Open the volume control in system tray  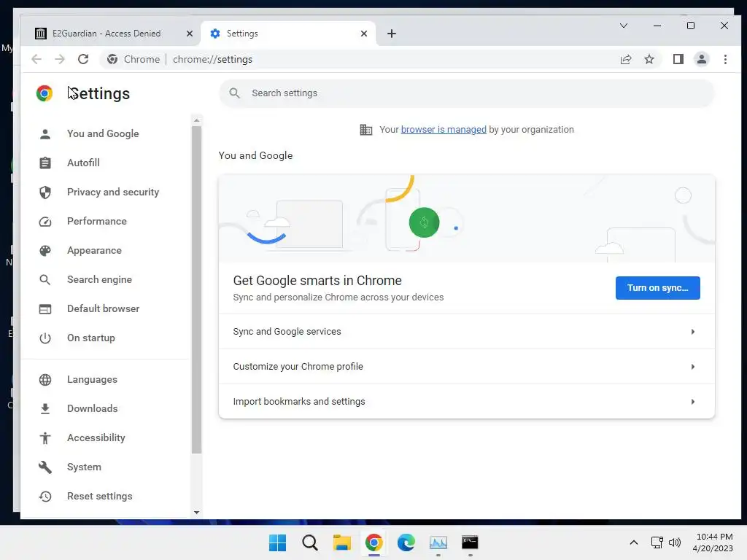[x=674, y=542]
